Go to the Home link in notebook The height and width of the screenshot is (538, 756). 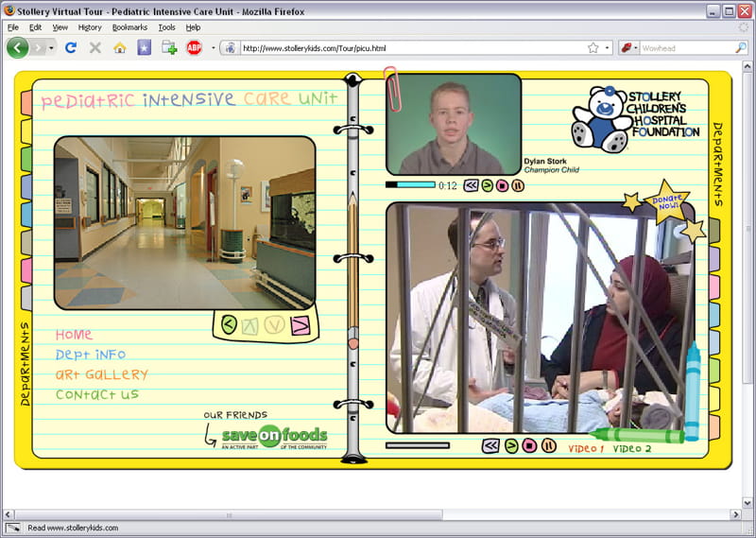click(74, 335)
